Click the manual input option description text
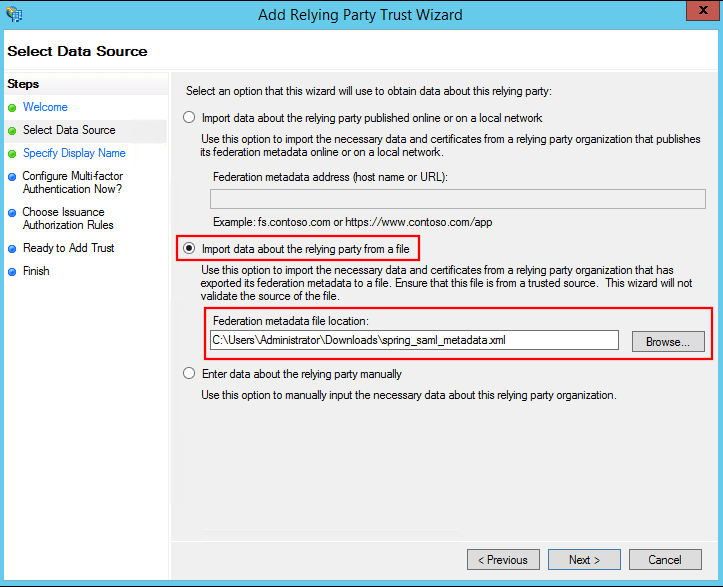 point(409,395)
